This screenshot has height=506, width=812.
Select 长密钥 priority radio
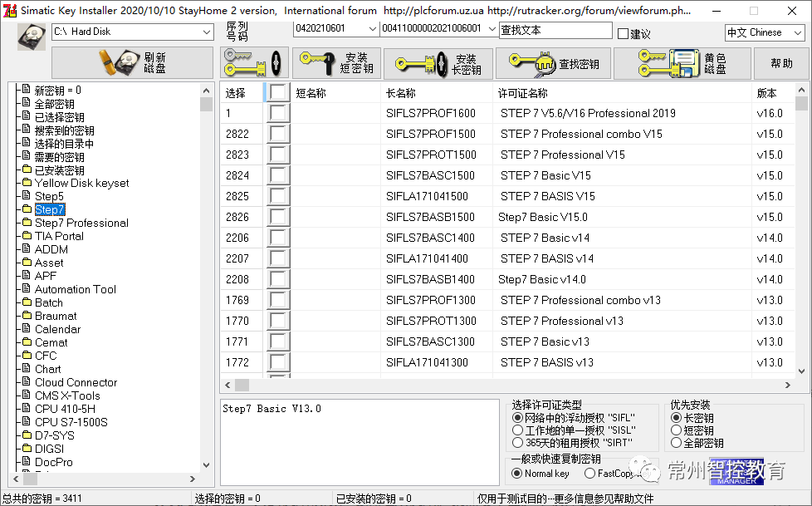[676, 417]
